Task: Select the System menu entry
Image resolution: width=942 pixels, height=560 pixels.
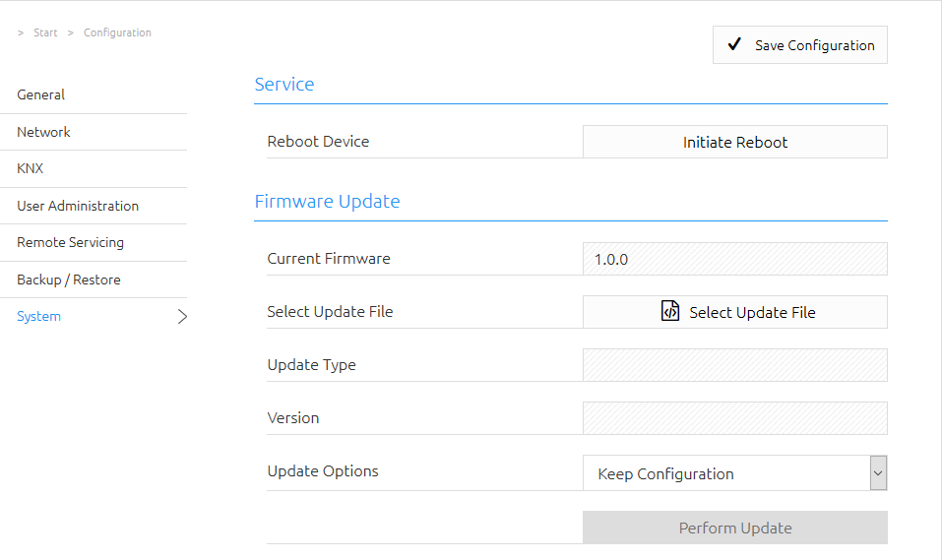Action: point(38,317)
